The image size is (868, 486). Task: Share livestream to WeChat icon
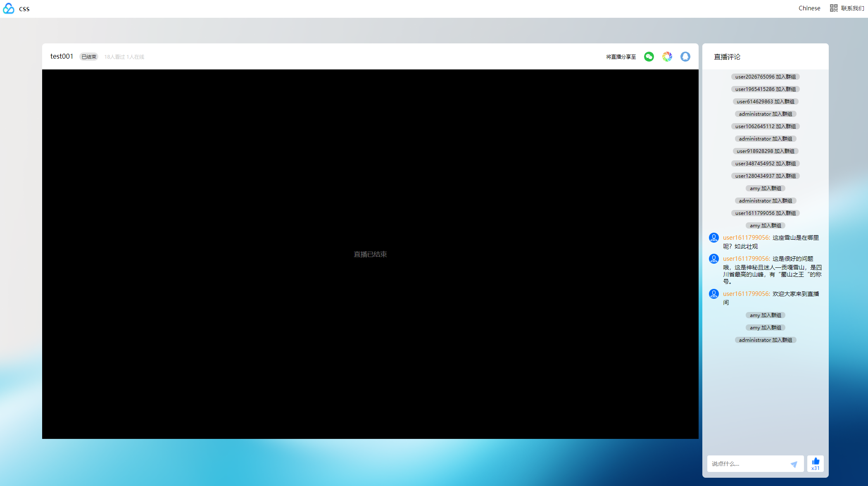[x=649, y=57]
